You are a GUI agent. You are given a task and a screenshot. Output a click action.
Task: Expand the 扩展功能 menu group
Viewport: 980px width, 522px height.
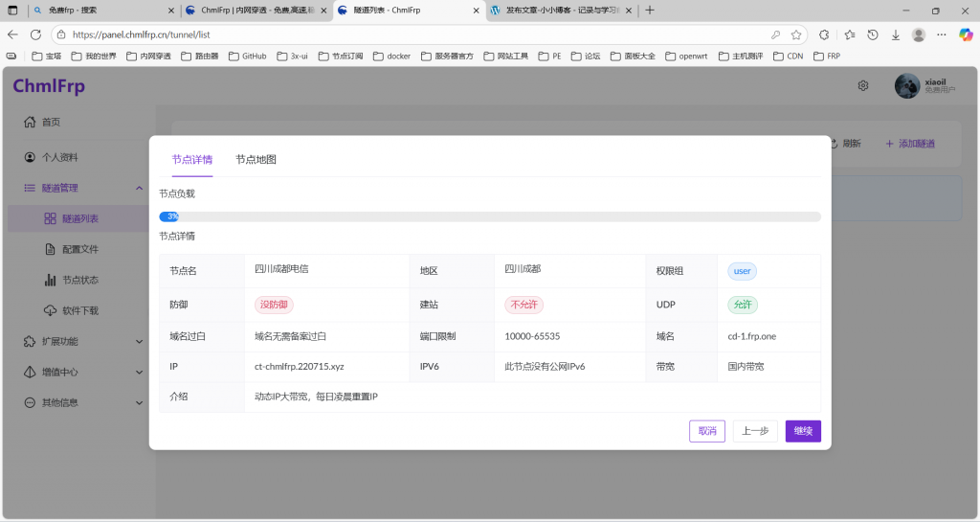[139, 341]
